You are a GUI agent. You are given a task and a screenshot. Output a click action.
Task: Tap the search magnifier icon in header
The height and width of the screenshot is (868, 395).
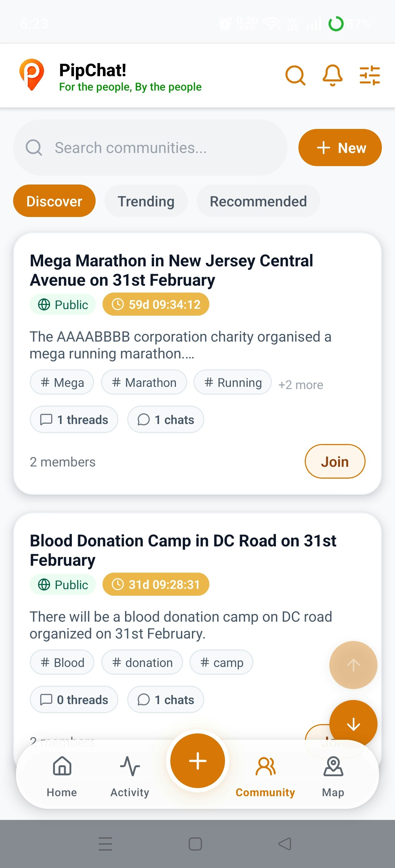click(295, 75)
